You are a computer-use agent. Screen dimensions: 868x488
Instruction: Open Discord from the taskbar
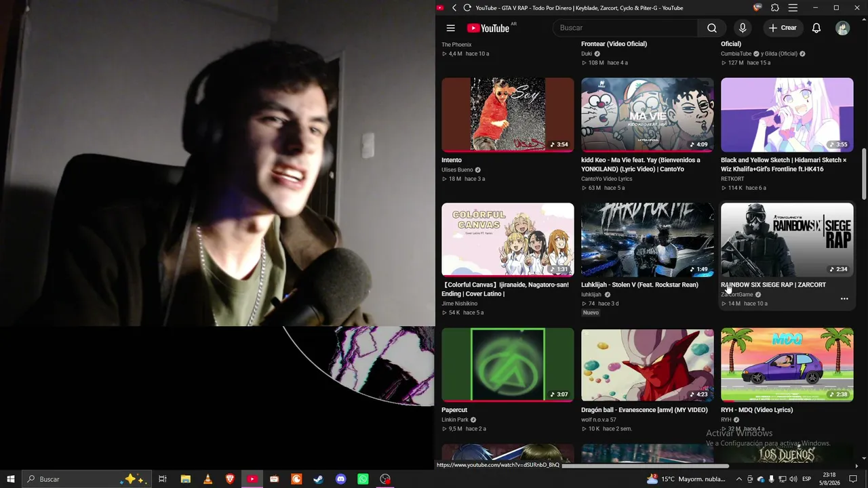point(341,479)
